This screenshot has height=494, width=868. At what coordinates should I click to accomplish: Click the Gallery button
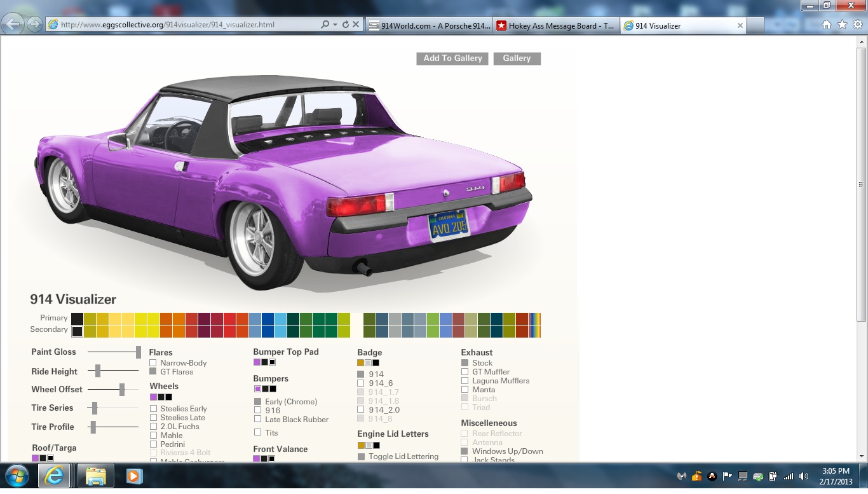click(x=517, y=58)
